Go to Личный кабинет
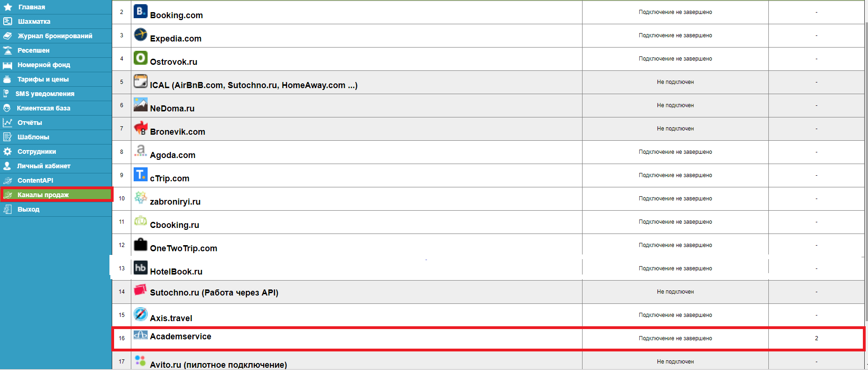Image resolution: width=868 pixels, height=371 pixels. [x=56, y=166]
